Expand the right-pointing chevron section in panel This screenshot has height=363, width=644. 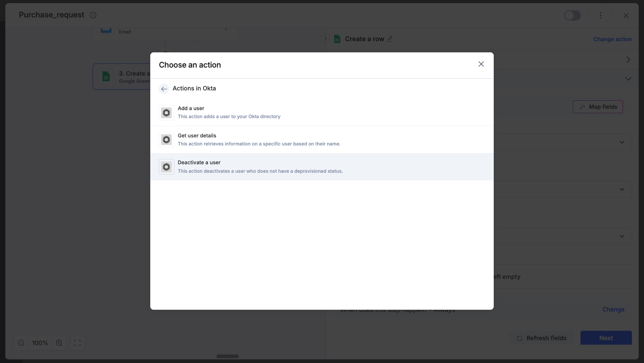(628, 60)
